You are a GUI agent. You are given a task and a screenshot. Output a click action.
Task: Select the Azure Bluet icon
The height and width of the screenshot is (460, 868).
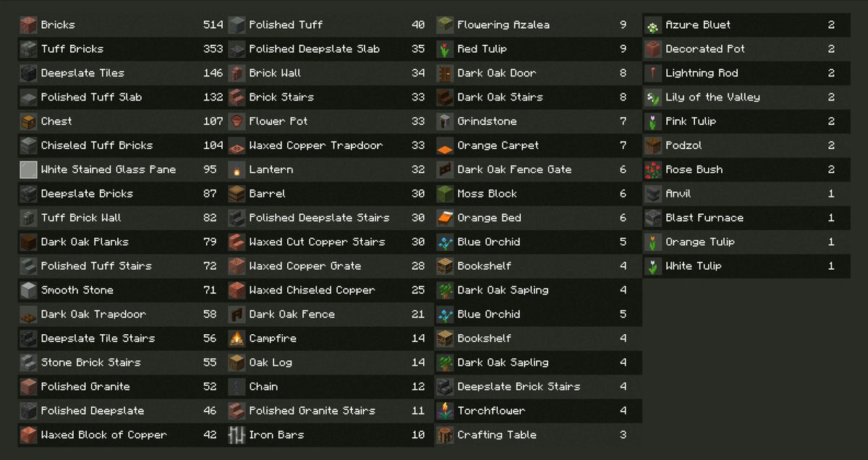pos(653,25)
